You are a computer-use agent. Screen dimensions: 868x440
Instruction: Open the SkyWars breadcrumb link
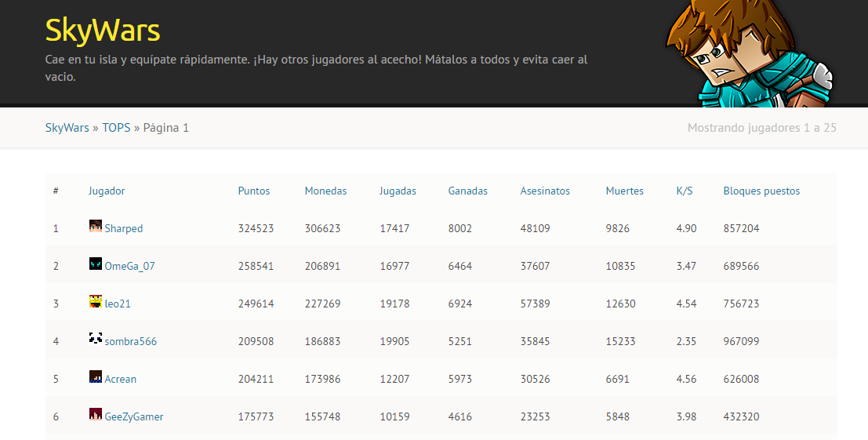click(67, 128)
